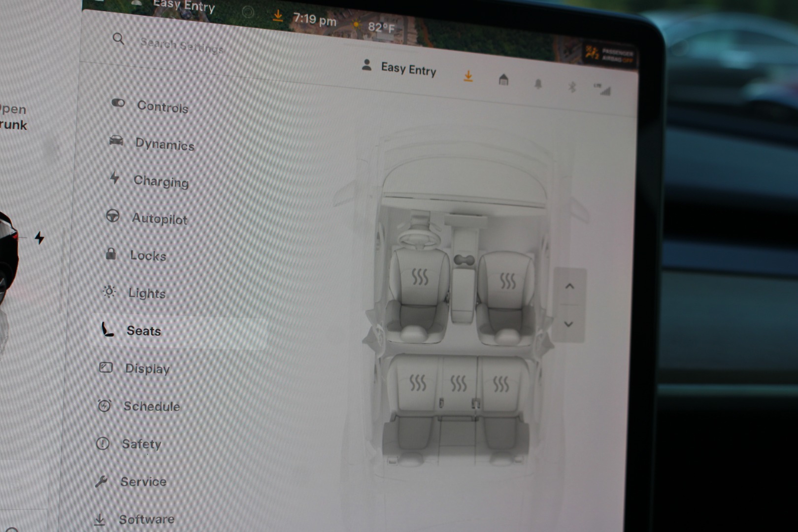
Task: Tap the top status bar download arrow
Action: click(278, 16)
